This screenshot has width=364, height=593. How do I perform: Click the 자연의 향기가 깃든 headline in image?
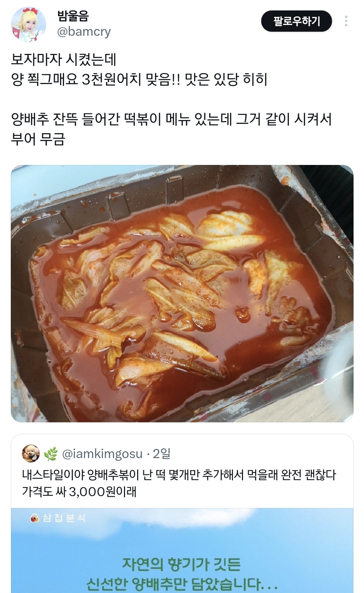[181, 564]
